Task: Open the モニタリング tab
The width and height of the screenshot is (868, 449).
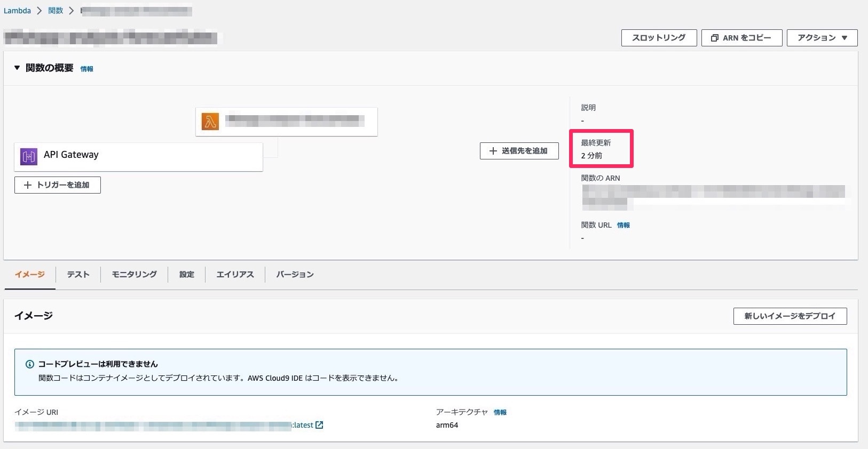Action: [134, 274]
